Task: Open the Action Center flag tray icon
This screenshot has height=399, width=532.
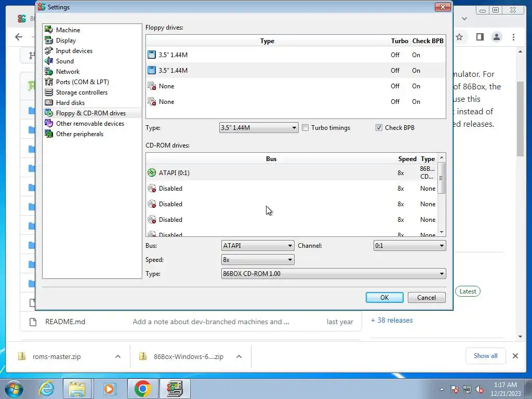Action: click(455, 389)
